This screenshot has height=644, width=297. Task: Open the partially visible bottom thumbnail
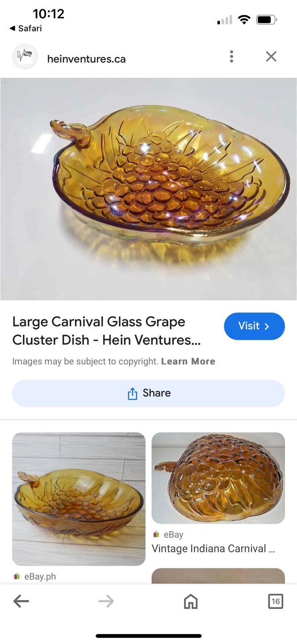coord(218,576)
